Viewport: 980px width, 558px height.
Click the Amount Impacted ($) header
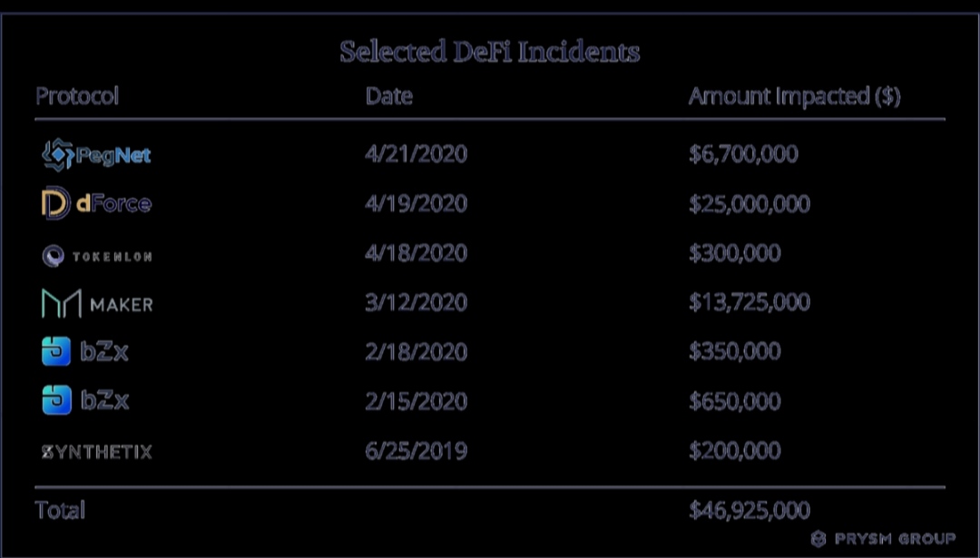point(794,96)
